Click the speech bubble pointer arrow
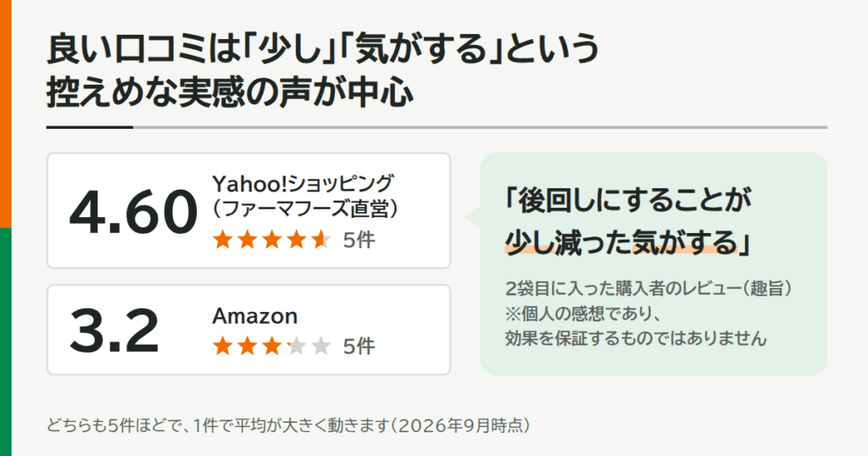The height and width of the screenshot is (456, 868). [473, 218]
